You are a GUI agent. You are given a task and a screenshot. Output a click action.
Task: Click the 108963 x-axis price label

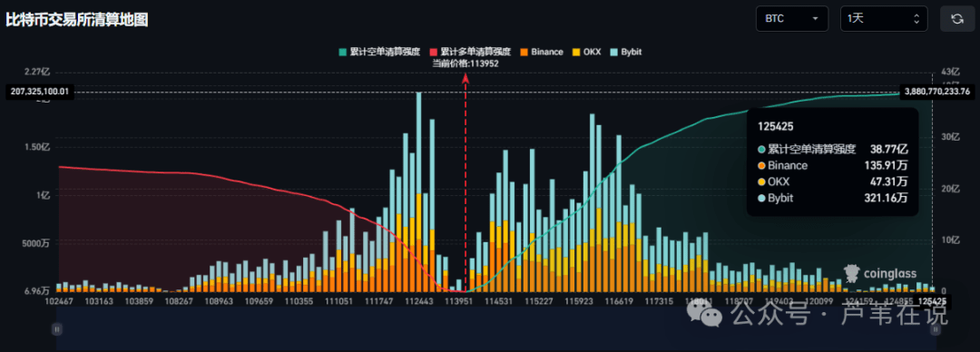219,300
